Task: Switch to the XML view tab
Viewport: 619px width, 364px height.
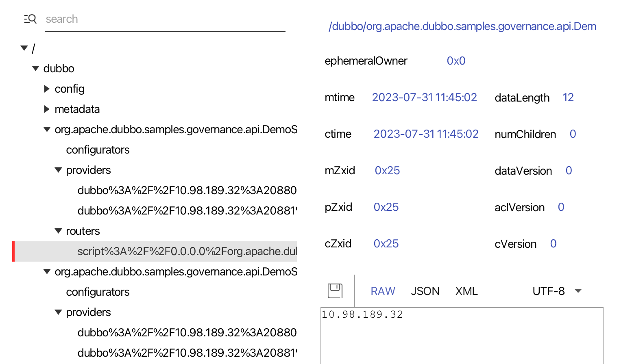Action: (x=466, y=291)
